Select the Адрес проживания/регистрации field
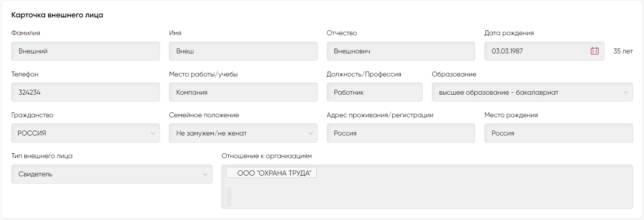This screenshot has height=220, width=644. coord(401,133)
